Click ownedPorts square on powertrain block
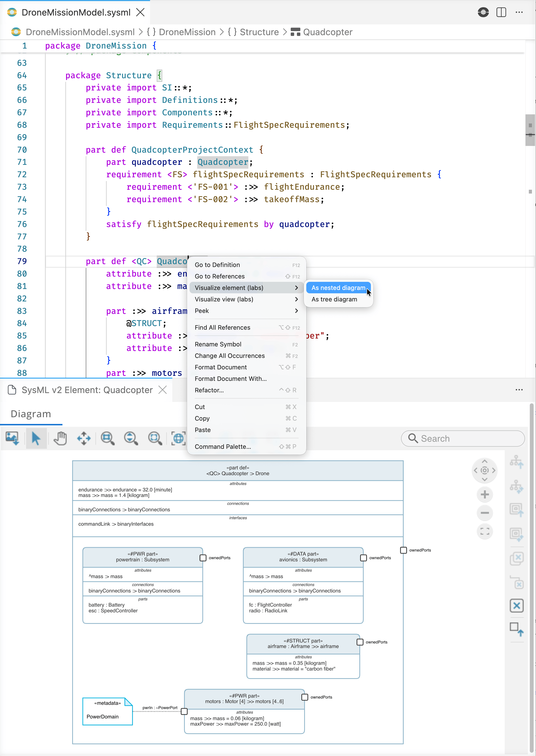The height and width of the screenshot is (756, 536). point(203,558)
